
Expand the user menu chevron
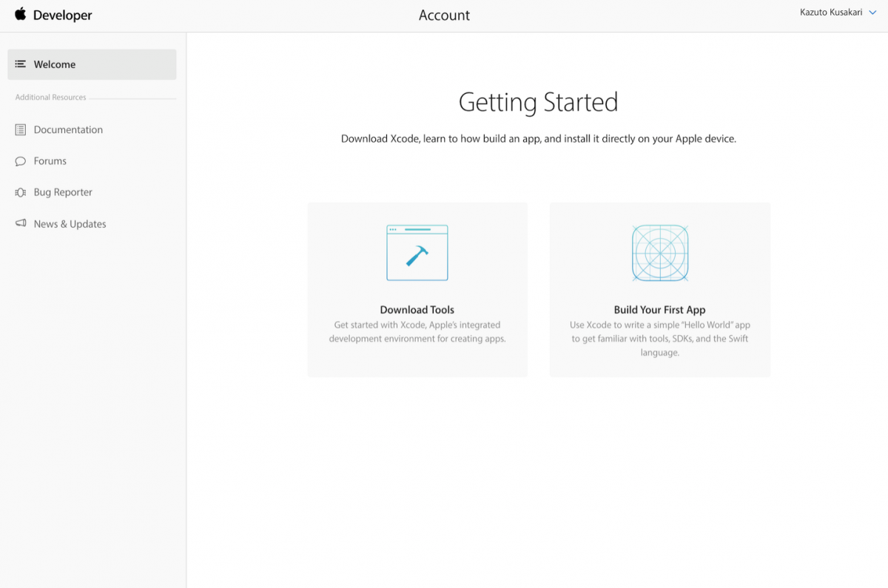point(874,13)
